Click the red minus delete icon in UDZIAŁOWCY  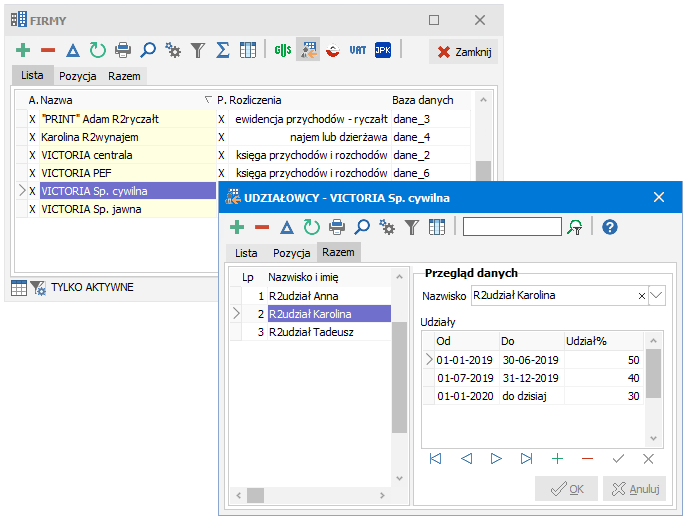pyautogui.click(x=262, y=227)
